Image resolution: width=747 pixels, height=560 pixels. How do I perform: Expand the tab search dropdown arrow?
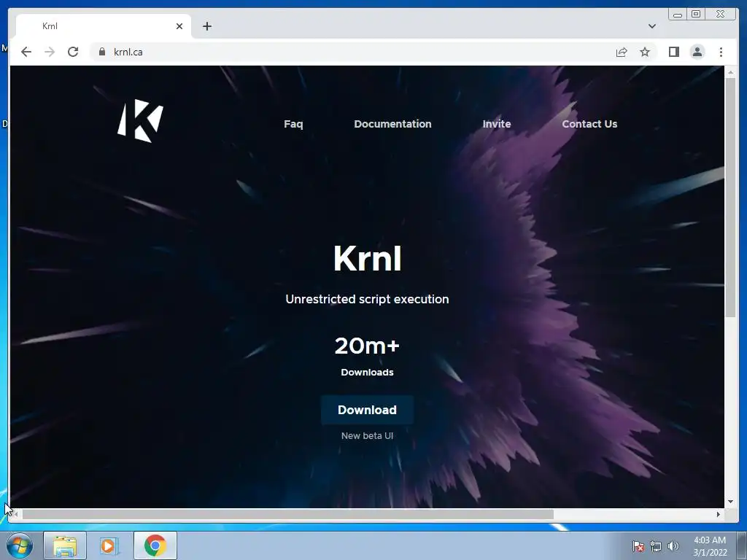pos(651,26)
